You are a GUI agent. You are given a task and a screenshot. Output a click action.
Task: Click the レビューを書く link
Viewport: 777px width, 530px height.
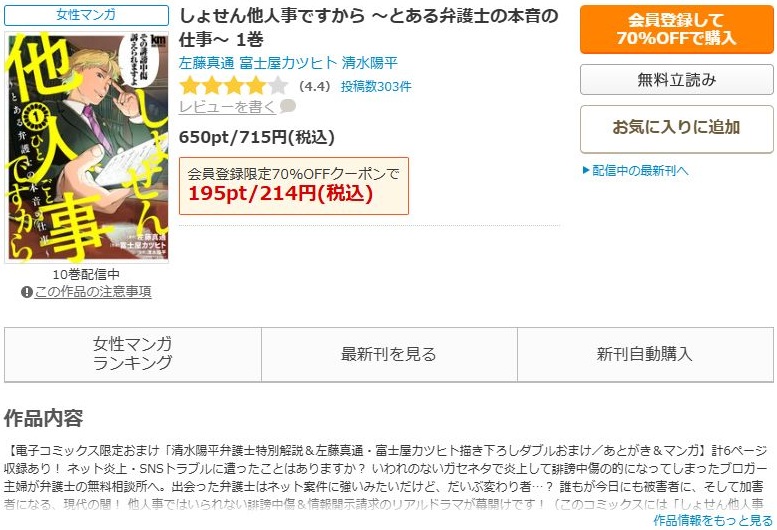(227, 106)
